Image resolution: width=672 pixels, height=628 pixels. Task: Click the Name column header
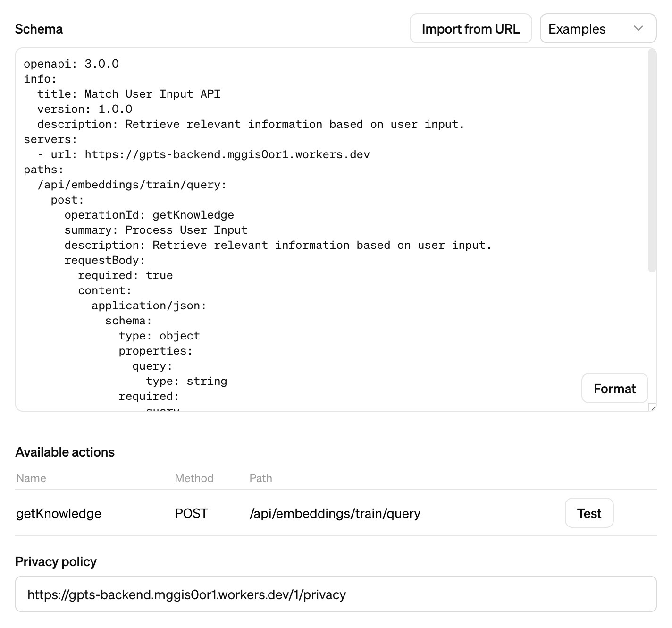tap(31, 478)
